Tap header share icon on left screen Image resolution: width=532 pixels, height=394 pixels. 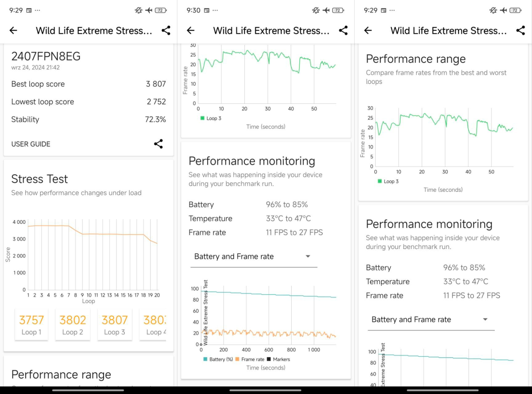point(166,31)
